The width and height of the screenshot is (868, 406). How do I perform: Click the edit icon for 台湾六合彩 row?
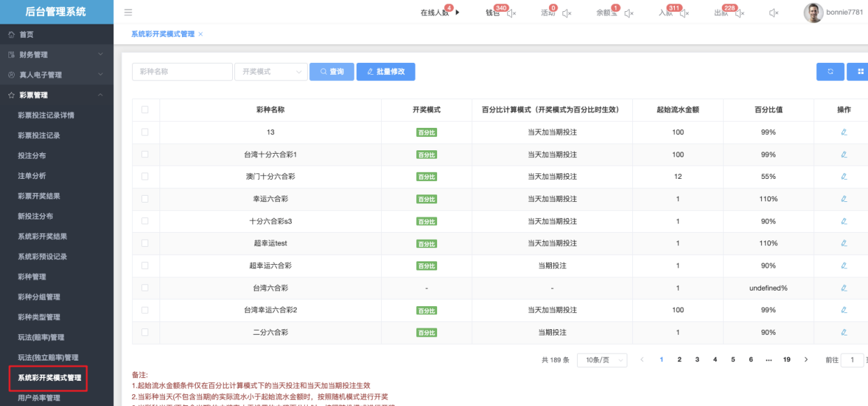pos(844,288)
